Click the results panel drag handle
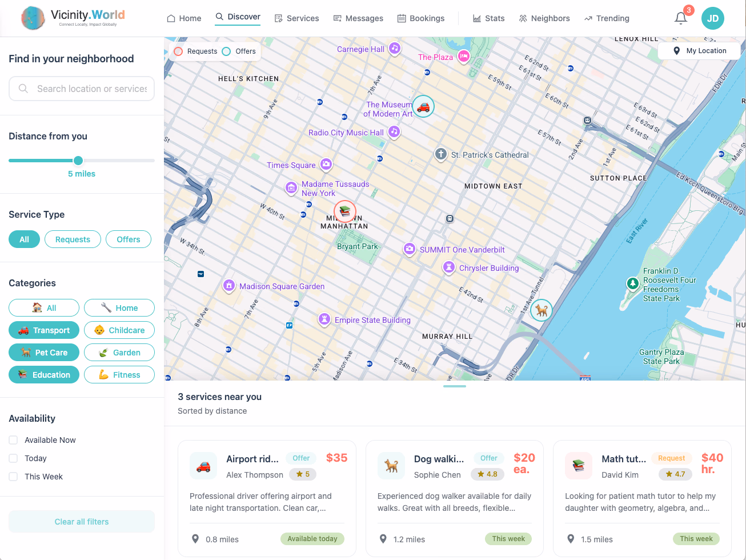Screen dimensions: 746x560 (455, 386)
